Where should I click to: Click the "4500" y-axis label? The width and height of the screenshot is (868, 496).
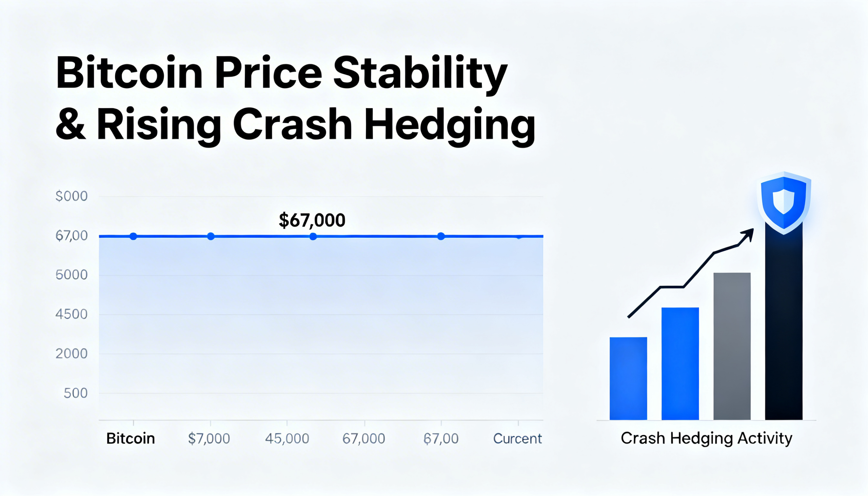[x=71, y=314]
